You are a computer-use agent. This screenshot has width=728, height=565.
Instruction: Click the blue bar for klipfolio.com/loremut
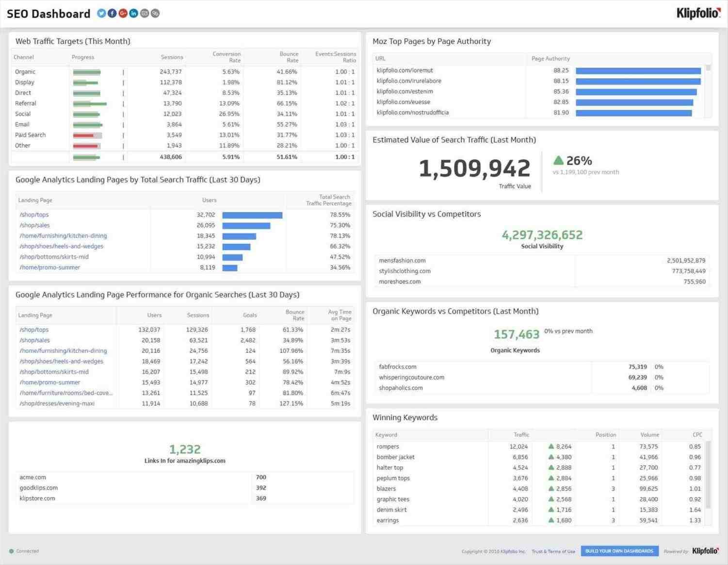[x=638, y=71]
